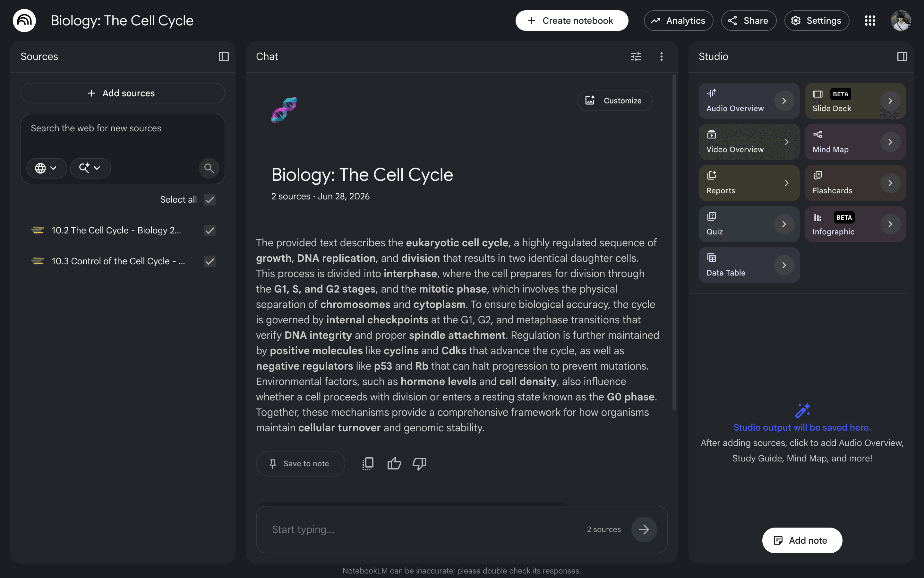Image resolution: width=924 pixels, height=578 pixels.
Task: Open the 10.2 The Cell Cycle source
Action: [x=116, y=231]
